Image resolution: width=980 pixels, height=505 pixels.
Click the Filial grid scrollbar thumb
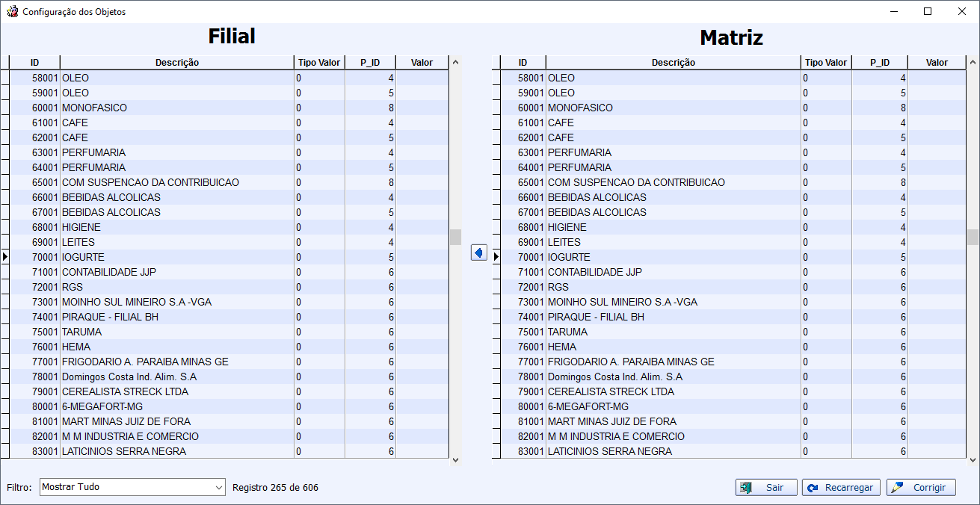point(455,237)
